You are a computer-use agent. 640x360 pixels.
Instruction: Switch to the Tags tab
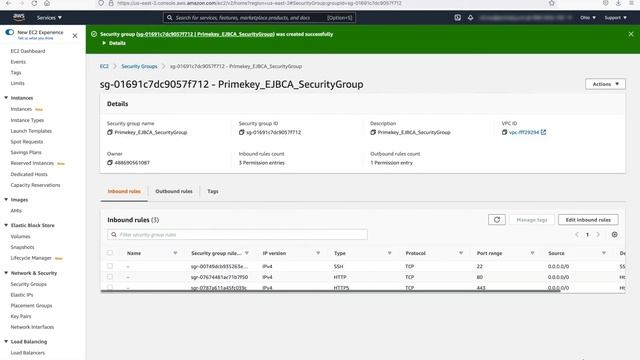213,191
